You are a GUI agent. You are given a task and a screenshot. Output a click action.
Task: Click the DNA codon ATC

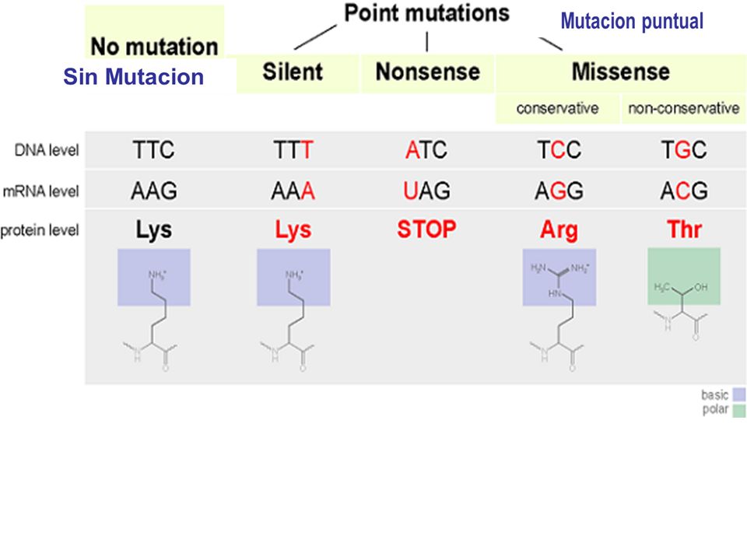pos(426,150)
